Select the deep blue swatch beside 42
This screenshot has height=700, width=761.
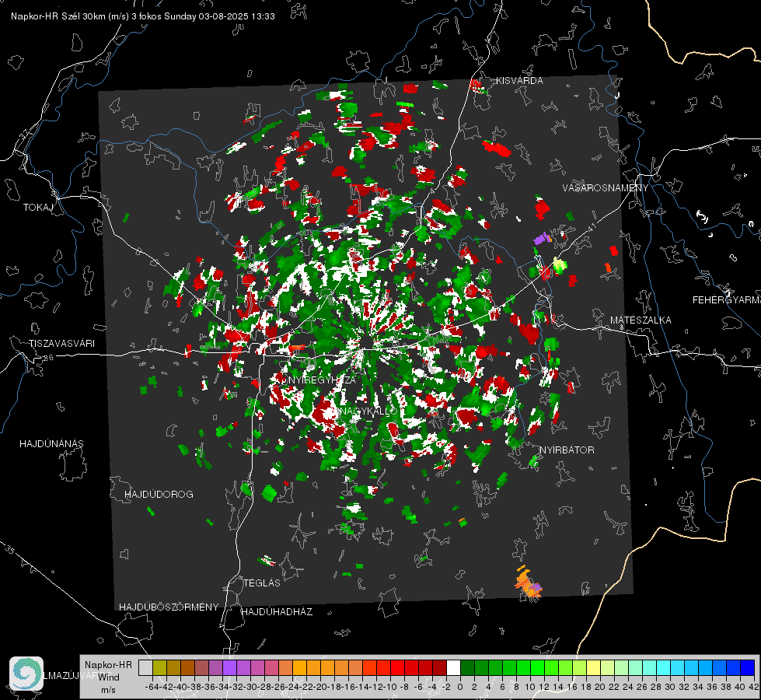(x=748, y=668)
